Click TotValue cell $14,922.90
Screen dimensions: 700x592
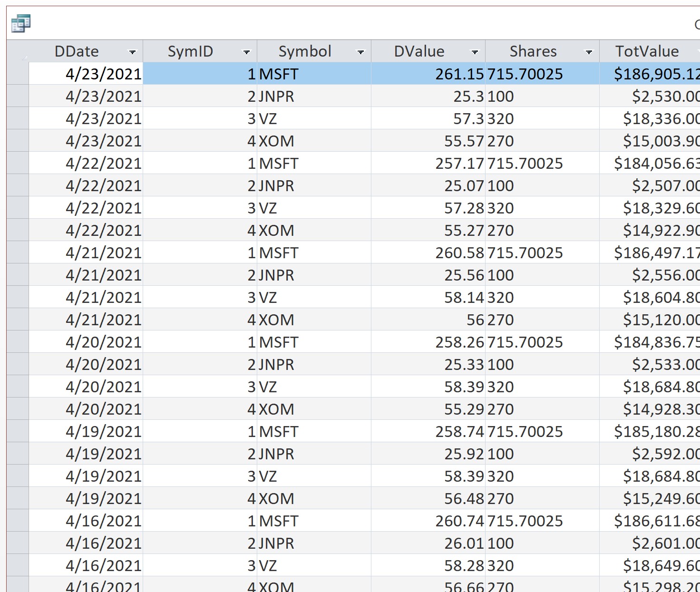pyautogui.click(x=650, y=230)
